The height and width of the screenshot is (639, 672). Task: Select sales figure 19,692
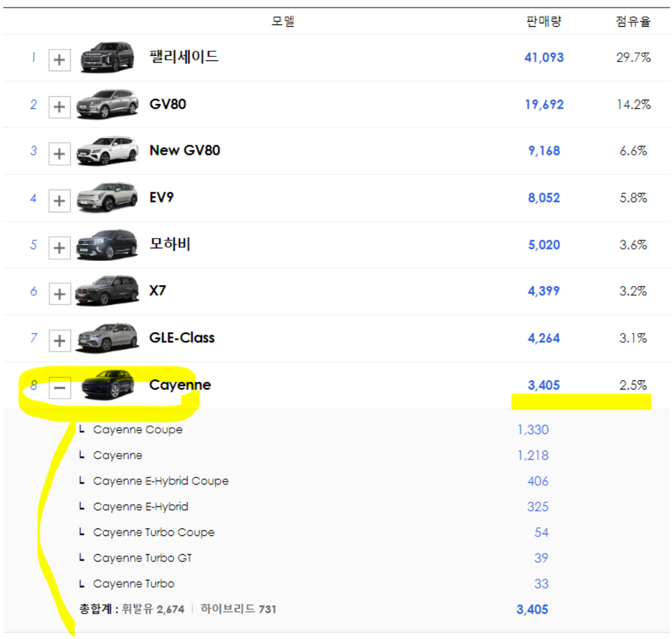click(x=544, y=105)
